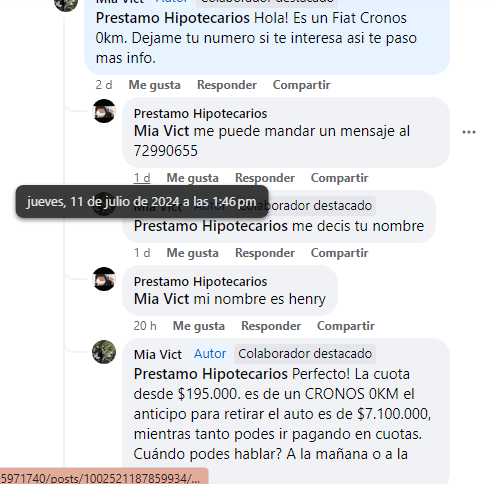The image size is (491, 484).
Task: Open Mia Vict profile name in last comment
Action: (x=158, y=354)
